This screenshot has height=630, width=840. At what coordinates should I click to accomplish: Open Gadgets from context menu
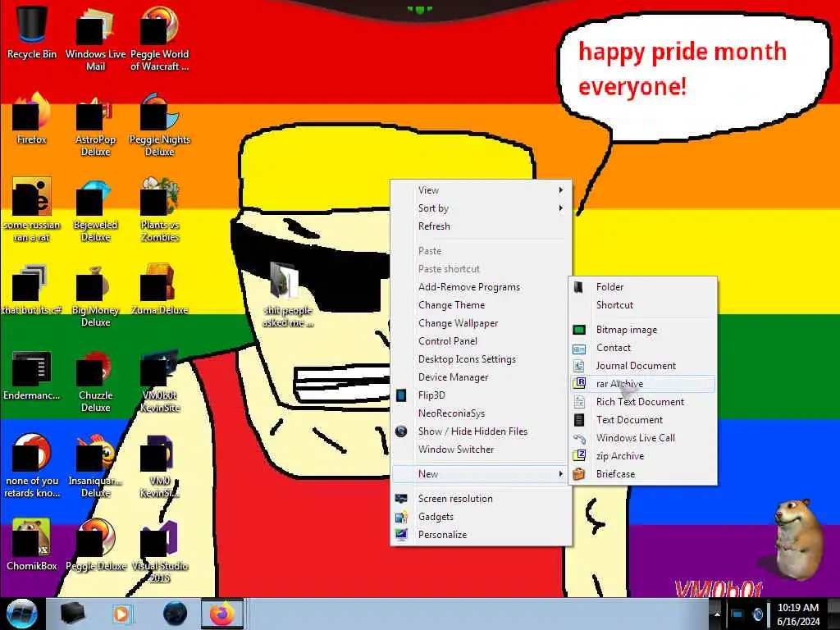coord(482,517)
